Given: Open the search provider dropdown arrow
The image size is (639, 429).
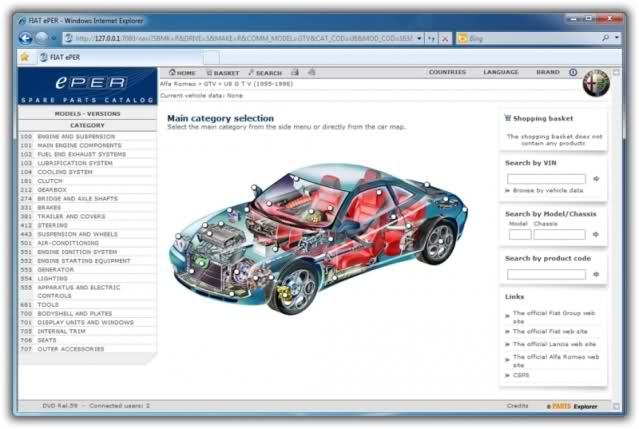Looking at the screenshot, I should pyautogui.click(x=617, y=38).
